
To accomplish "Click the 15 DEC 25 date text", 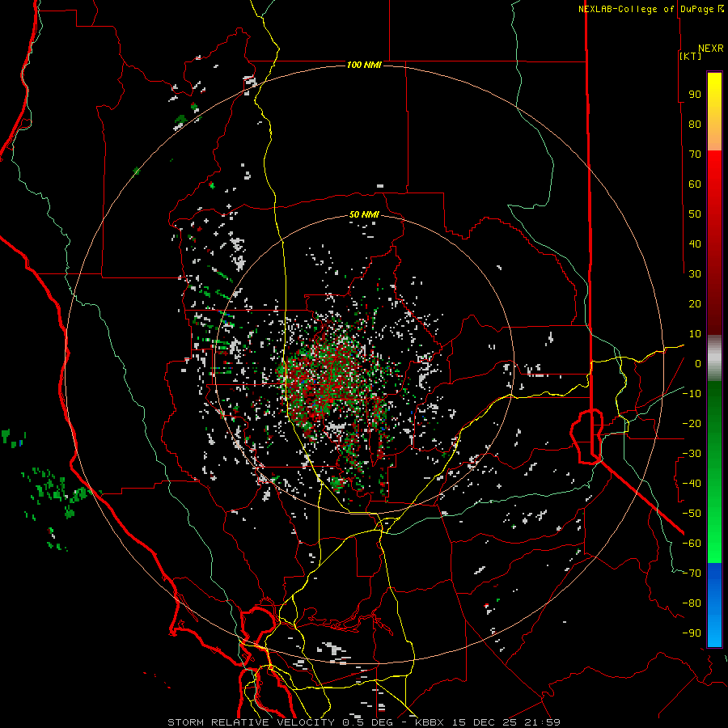I will [484, 722].
